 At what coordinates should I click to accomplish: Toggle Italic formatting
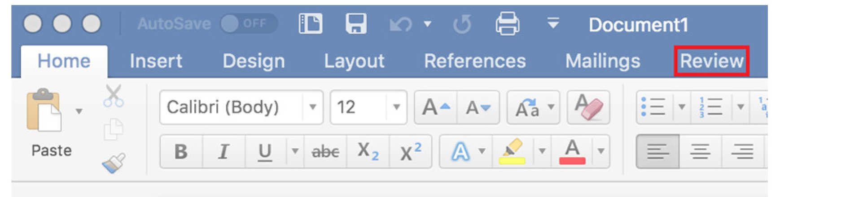tap(223, 151)
